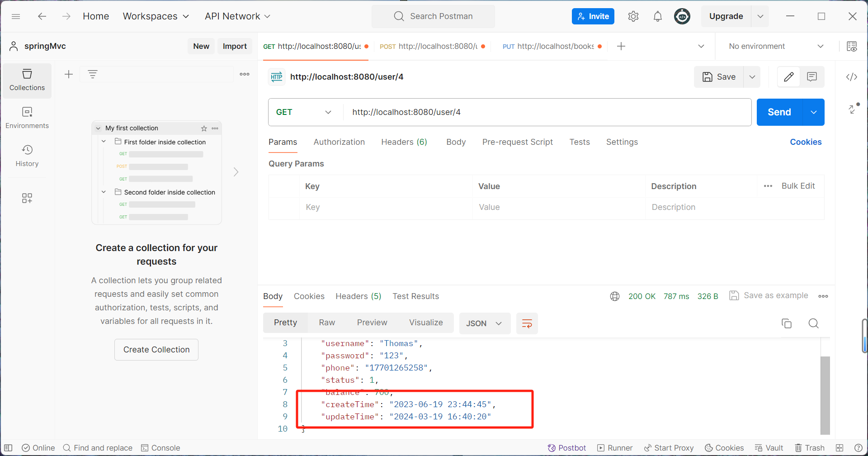
Task: Click the request URL input field
Action: (547, 112)
